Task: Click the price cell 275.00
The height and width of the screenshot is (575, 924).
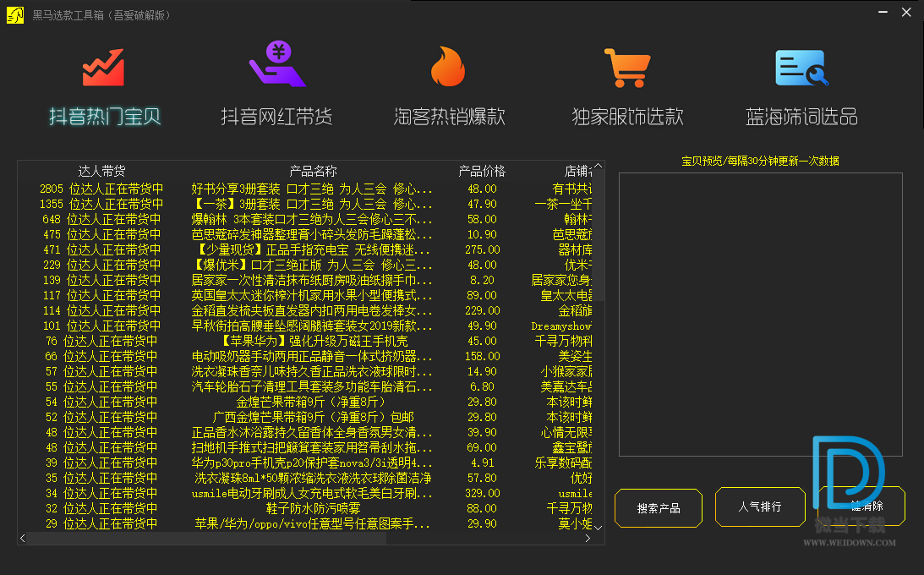Action: point(482,249)
